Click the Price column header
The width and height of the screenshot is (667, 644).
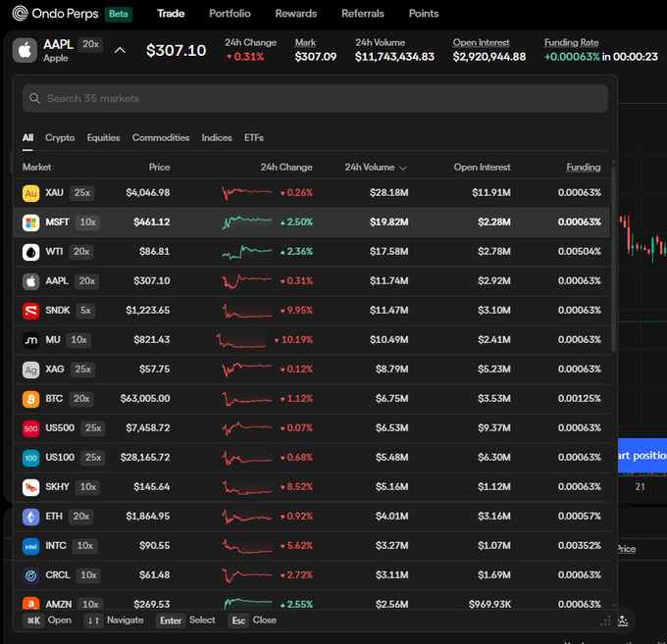pyautogui.click(x=160, y=167)
